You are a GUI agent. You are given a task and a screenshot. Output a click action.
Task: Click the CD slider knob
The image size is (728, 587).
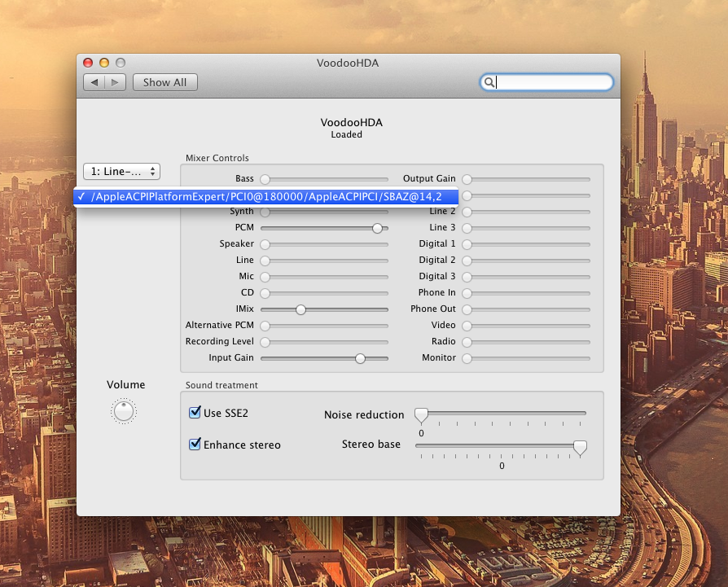pos(265,293)
